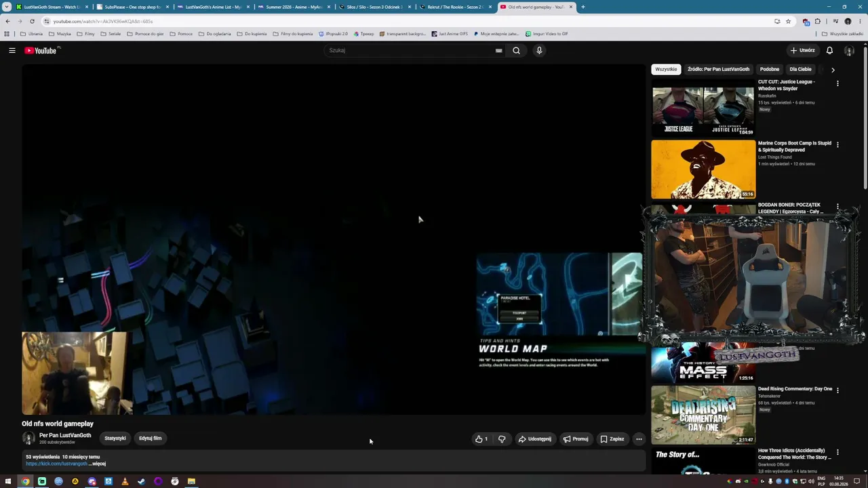Click the YouTube search input field
The width and height of the screenshot is (868, 488).
click(x=410, y=50)
